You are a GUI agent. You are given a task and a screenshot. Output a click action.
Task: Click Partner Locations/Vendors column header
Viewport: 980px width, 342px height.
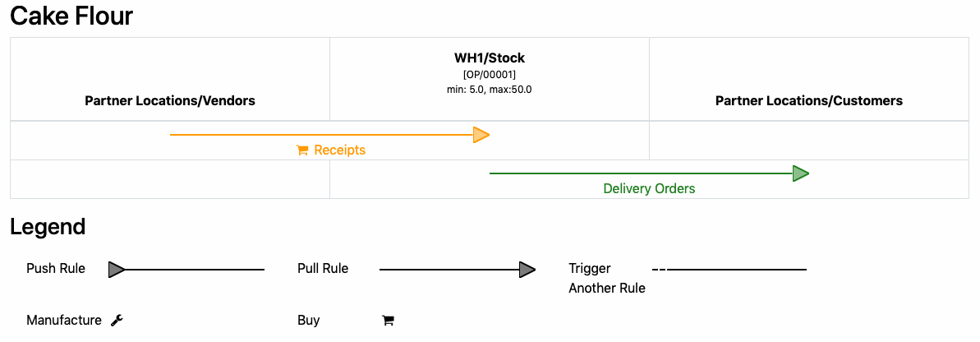[170, 100]
